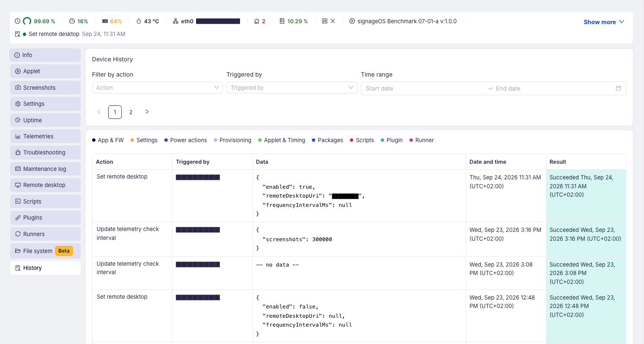Viewport: 644px width, 344px height.
Task: Click the signageOS Benchmark applet play icon
Action: tap(352, 21)
